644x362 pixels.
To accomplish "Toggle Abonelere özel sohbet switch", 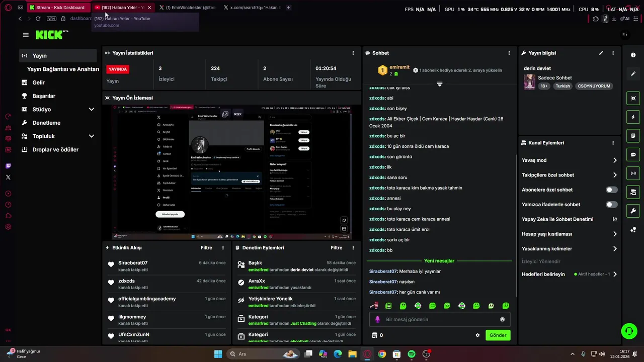I will 611,190.
